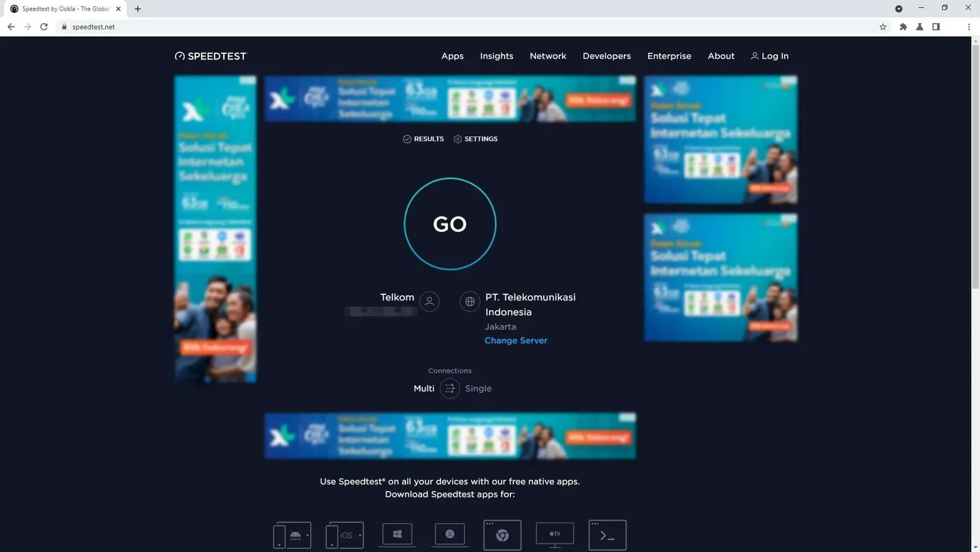Click the top XL banner ad
This screenshot has height=552, width=980.
coord(450,99)
